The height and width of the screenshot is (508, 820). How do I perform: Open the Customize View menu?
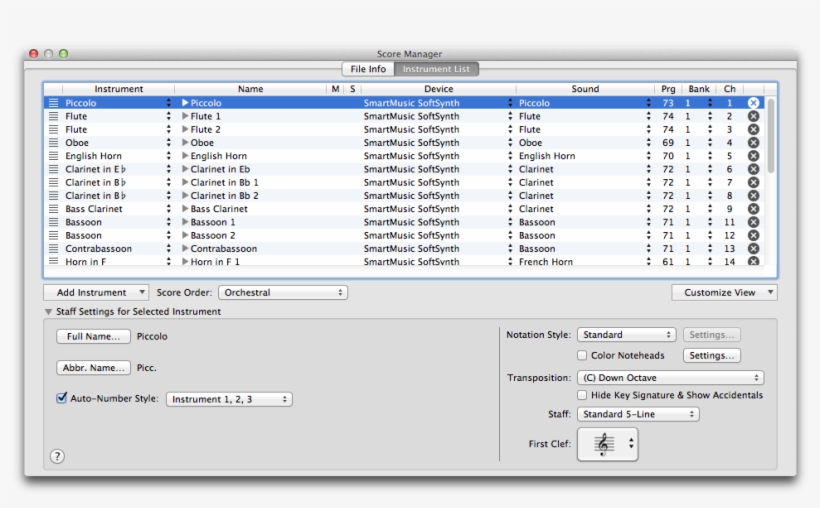click(x=724, y=292)
